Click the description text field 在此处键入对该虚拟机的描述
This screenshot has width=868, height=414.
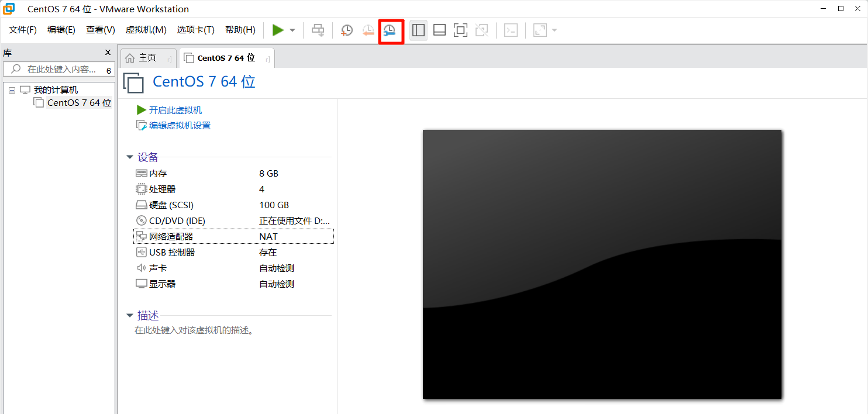tap(194, 330)
